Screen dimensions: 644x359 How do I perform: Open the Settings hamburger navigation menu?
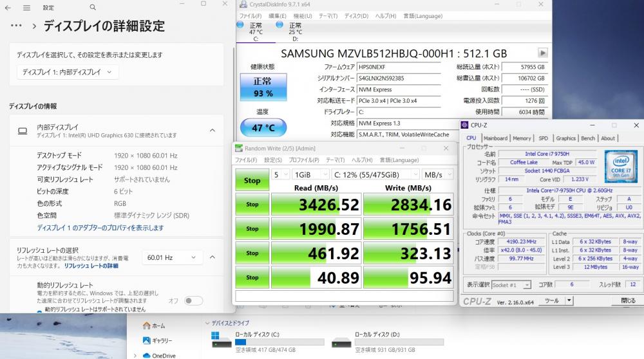(x=26, y=7)
